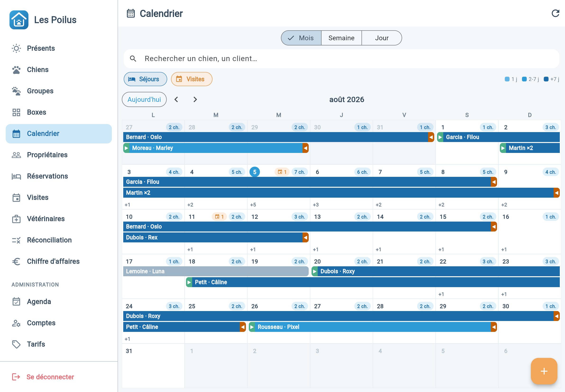The height and width of the screenshot is (392, 565).
Task: Click the check-out arrow on Moreau · Marley
Action: pos(305,148)
